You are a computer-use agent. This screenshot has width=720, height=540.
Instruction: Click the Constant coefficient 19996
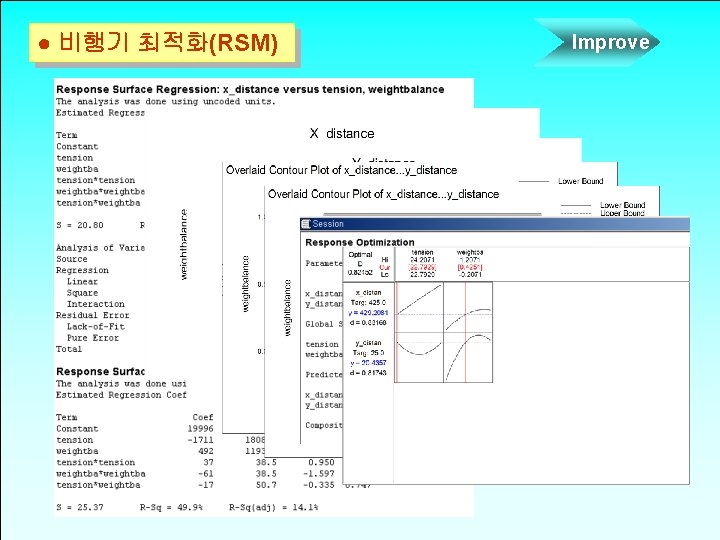pyautogui.click(x=201, y=429)
